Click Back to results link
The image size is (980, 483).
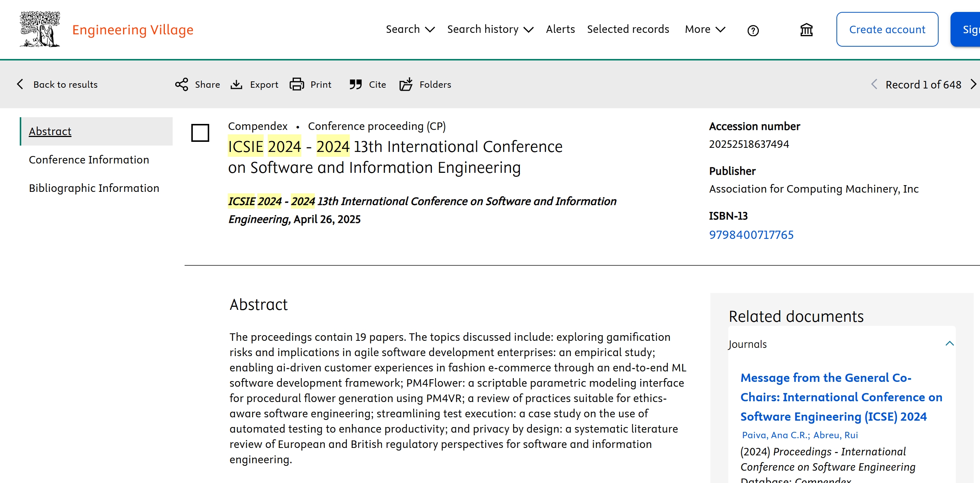pyautogui.click(x=65, y=85)
